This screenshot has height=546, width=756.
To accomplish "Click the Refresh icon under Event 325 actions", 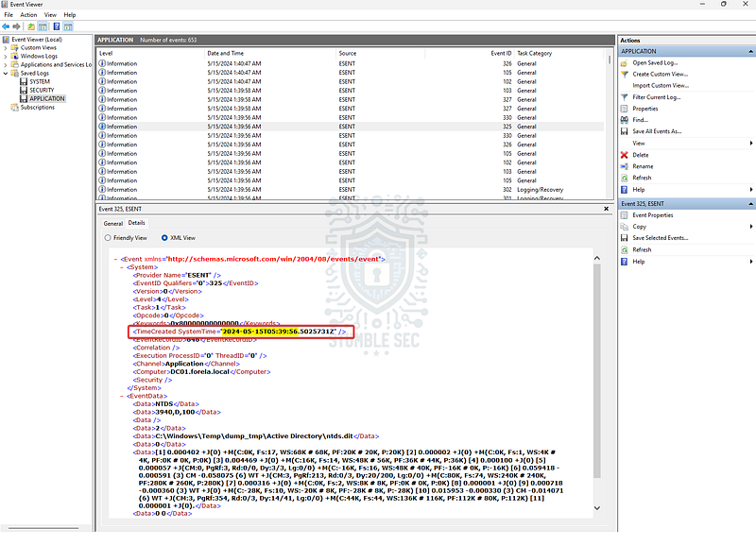I will pyautogui.click(x=624, y=249).
